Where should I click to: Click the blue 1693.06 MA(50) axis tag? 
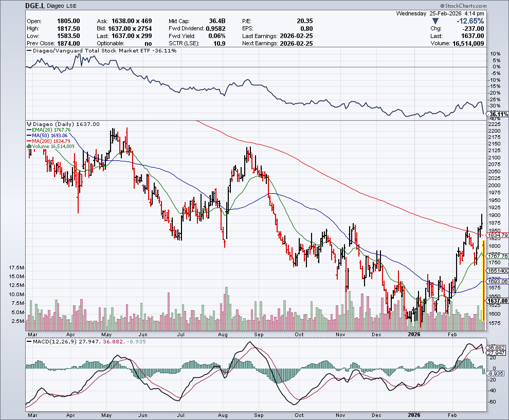click(x=497, y=281)
